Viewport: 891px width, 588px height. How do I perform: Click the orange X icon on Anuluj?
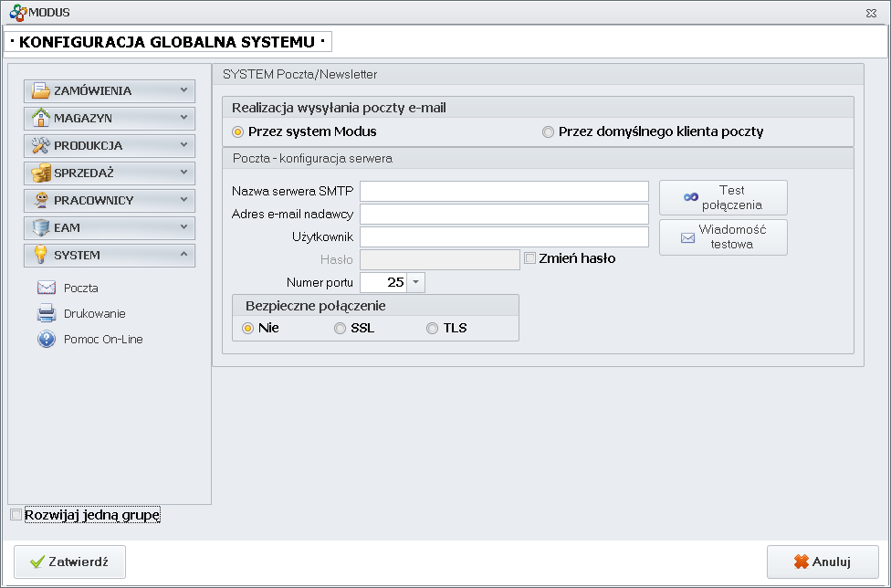pyautogui.click(x=802, y=562)
